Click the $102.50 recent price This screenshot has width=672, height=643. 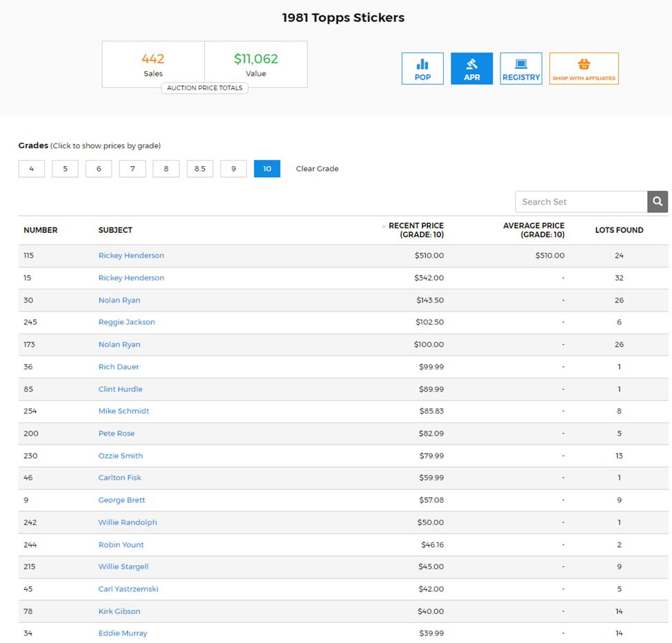429,322
